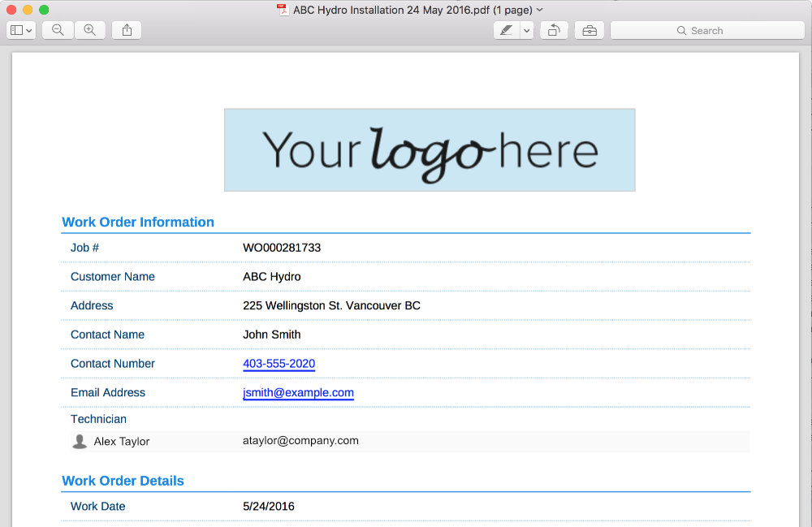Click the Address label
Screen dimensions: 812x527
(x=92, y=305)
